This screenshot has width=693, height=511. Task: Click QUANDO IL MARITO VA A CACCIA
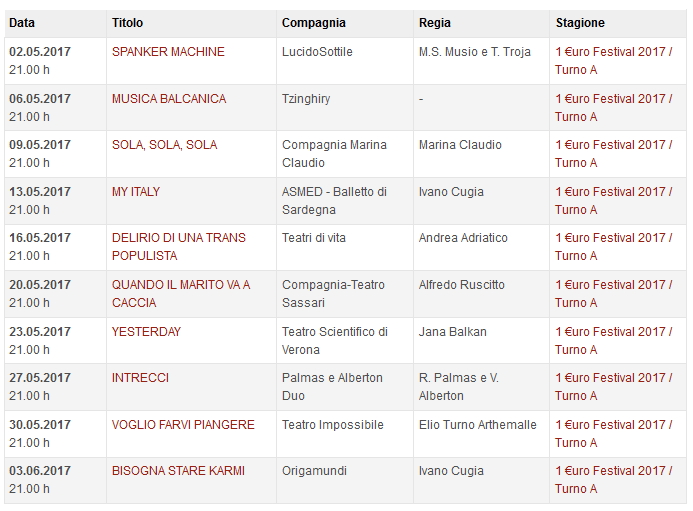[181, 285]
